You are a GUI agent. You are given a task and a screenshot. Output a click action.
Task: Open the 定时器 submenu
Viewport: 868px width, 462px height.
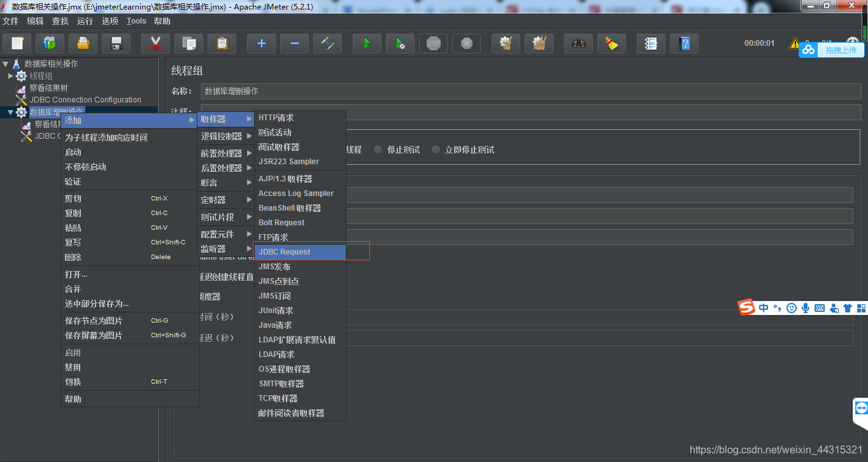coord(226,200)
